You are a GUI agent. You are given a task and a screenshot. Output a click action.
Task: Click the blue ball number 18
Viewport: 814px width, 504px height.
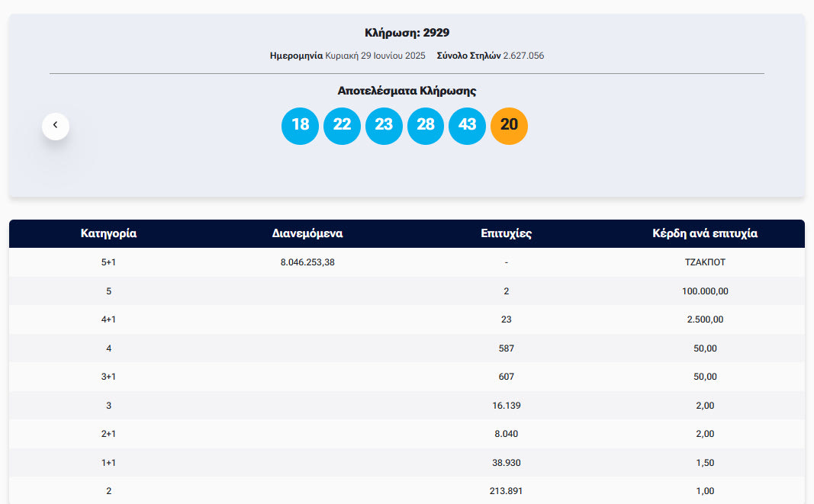point(300,126)
